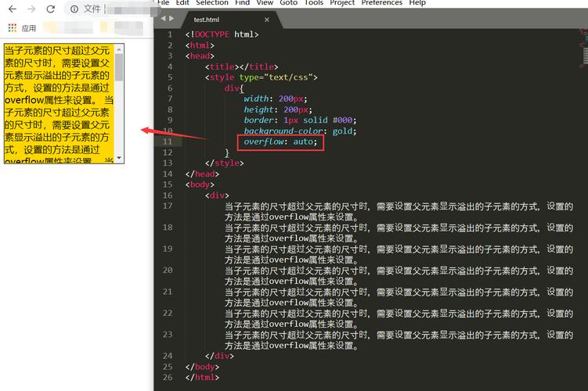Click the '</html>' closing tag

pos(202,377)
